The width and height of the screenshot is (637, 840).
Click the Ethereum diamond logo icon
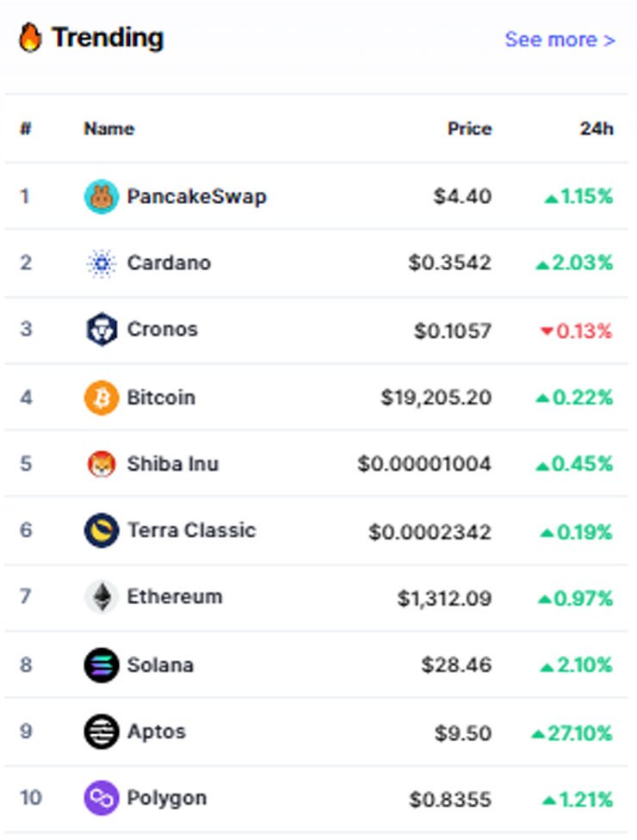(102, 596)
